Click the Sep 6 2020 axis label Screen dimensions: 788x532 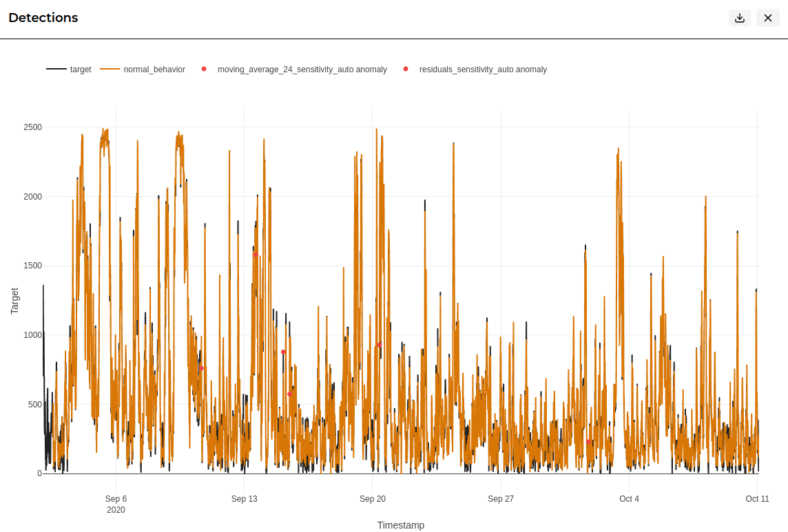[x=116, y=504]
